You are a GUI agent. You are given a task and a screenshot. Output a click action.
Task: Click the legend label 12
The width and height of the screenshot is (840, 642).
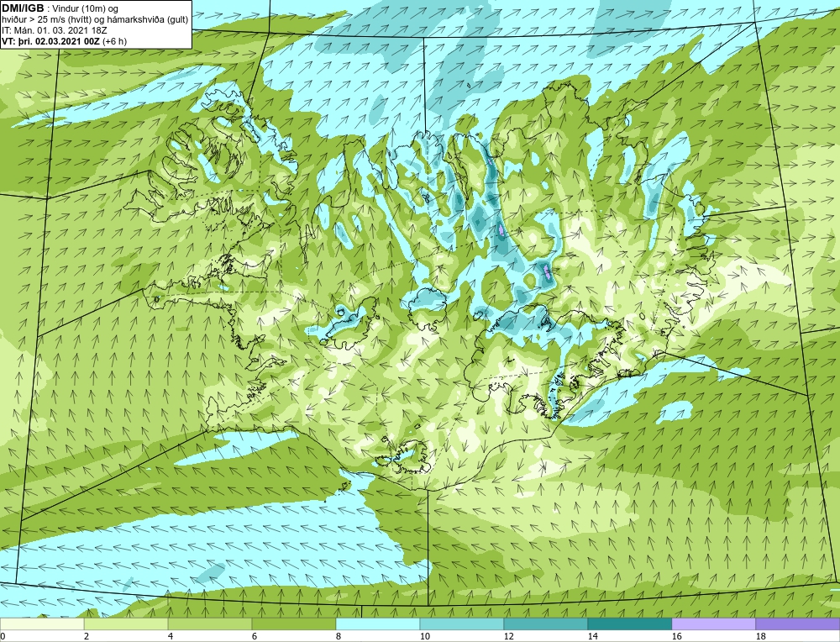pos(509,636)
